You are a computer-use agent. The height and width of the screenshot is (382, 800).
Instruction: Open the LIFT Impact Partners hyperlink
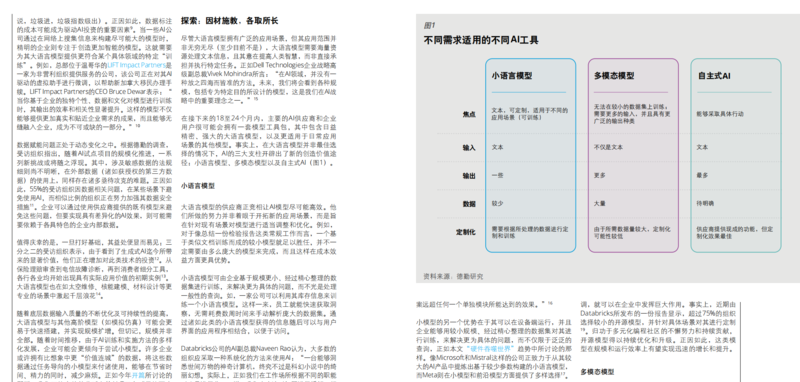click(136, 65)
